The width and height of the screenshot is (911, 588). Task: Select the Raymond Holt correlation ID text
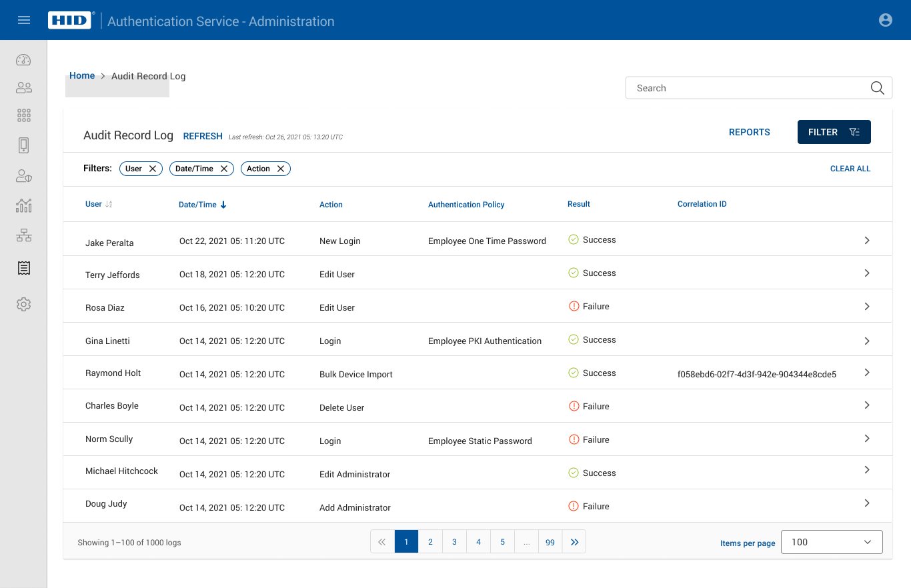(x=757, y=375)
